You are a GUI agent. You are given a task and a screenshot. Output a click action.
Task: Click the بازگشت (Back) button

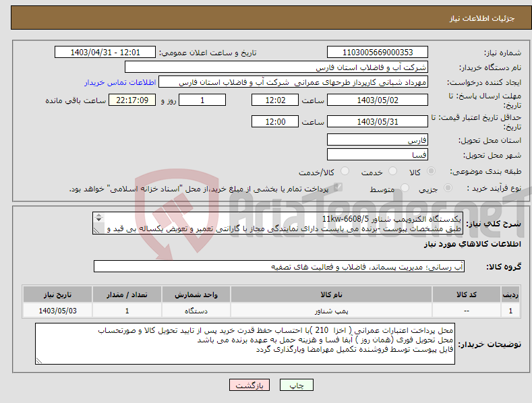pyautogui.click(x=249, y=385)
